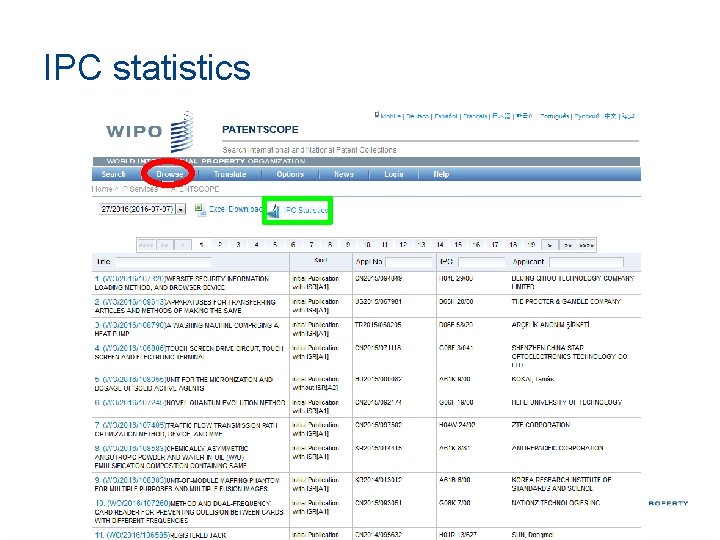
Task: Select THE PROCTER & GAMBLE COMPANY applicant cell
Action: coord(566,302)
